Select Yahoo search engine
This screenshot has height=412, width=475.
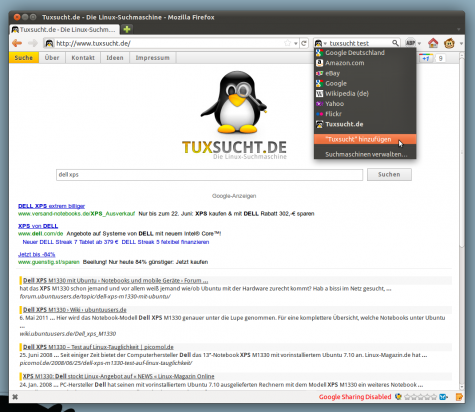click(365, 104)
